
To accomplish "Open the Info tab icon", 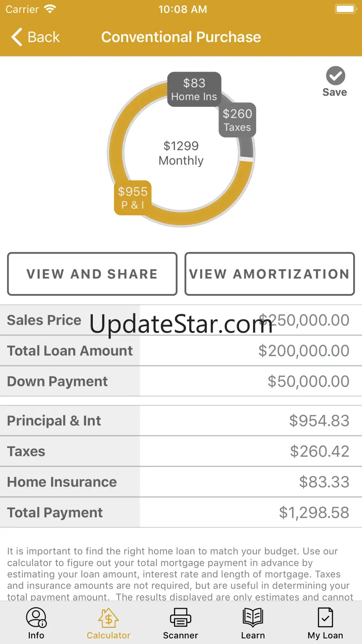I will coord(36,618).
